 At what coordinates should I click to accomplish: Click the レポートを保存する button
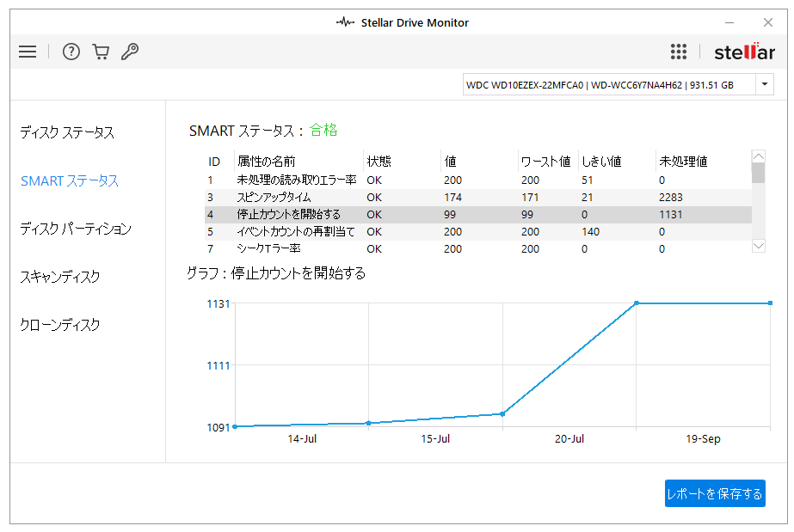click(715, 493)
